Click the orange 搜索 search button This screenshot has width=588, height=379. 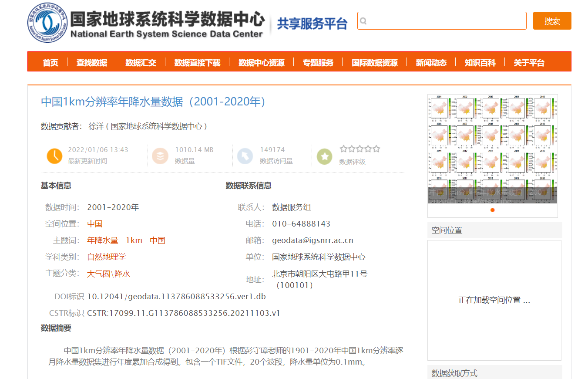click(x=552, y=21)
